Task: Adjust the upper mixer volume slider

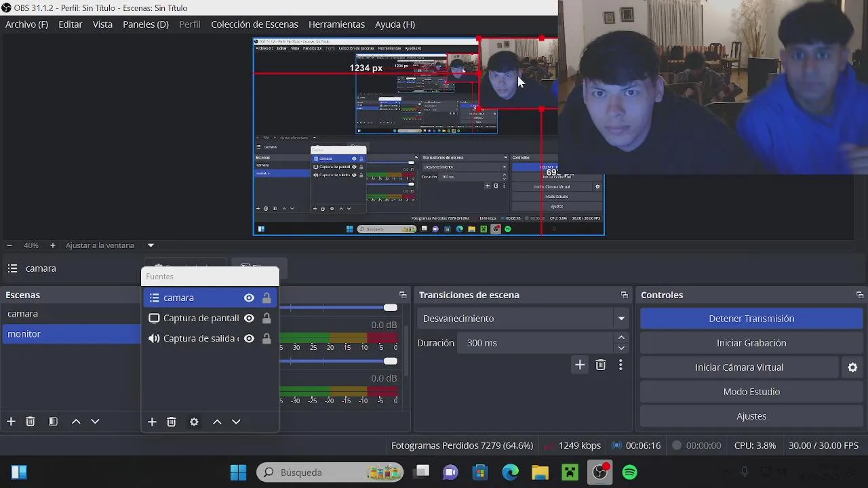Action: point(390,308)
